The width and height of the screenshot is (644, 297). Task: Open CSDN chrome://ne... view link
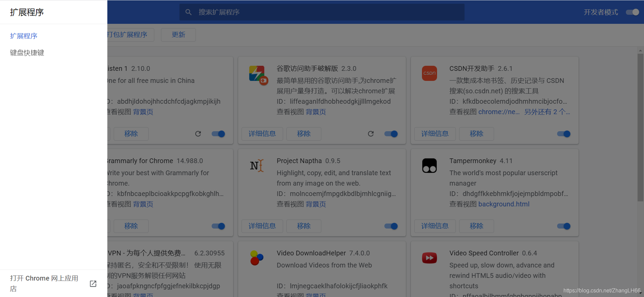coord(499,112)
